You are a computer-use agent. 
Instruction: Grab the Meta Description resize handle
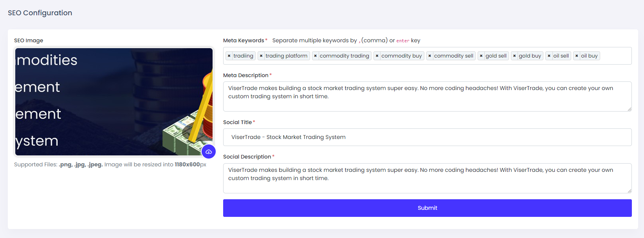pyautogui.click(x=630, y=109)
